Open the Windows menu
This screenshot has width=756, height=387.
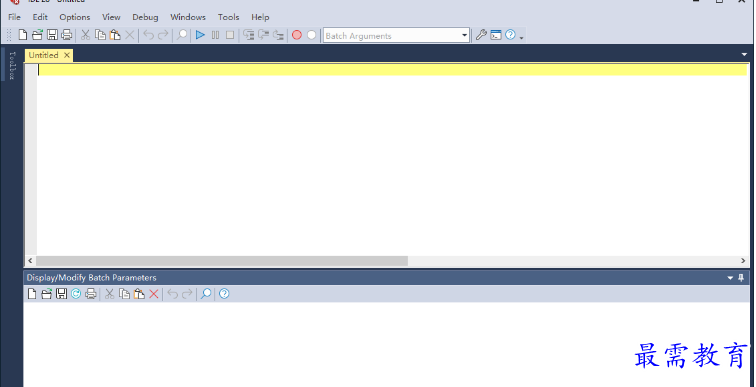[x=188, y=17]
